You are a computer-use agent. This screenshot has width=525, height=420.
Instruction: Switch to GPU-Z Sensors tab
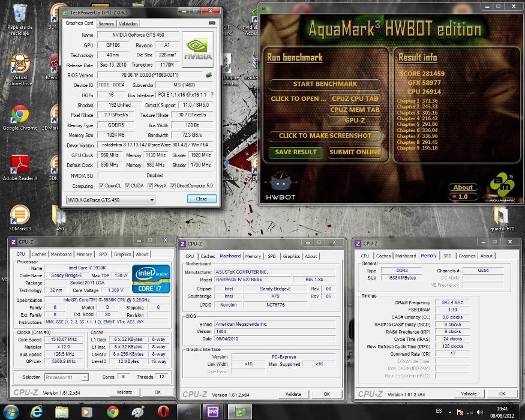tap(106, 23)
